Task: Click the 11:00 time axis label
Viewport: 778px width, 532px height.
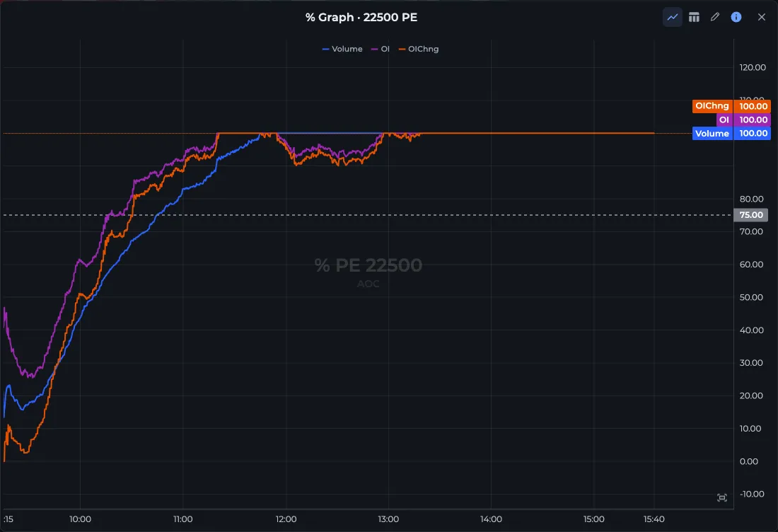Action: [183, 519]
